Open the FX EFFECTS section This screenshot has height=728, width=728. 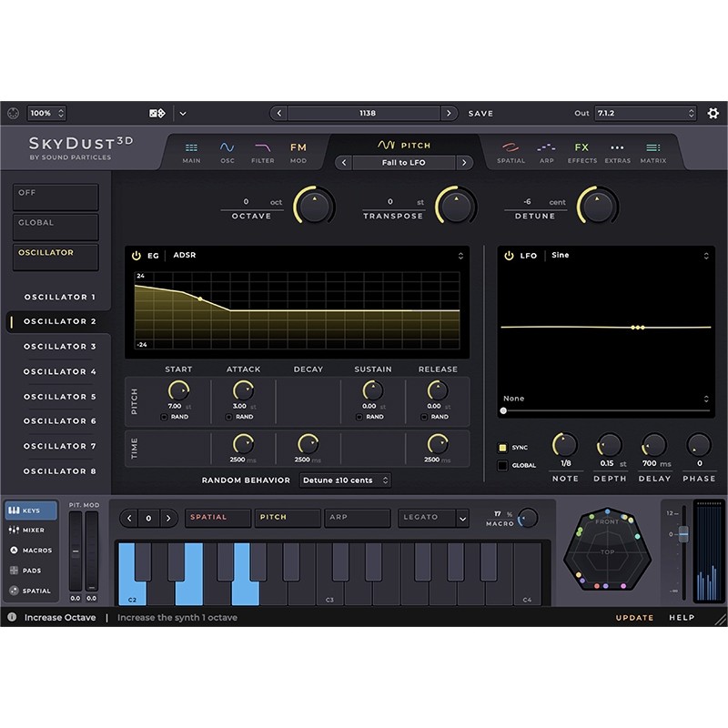tap(581, 153)
